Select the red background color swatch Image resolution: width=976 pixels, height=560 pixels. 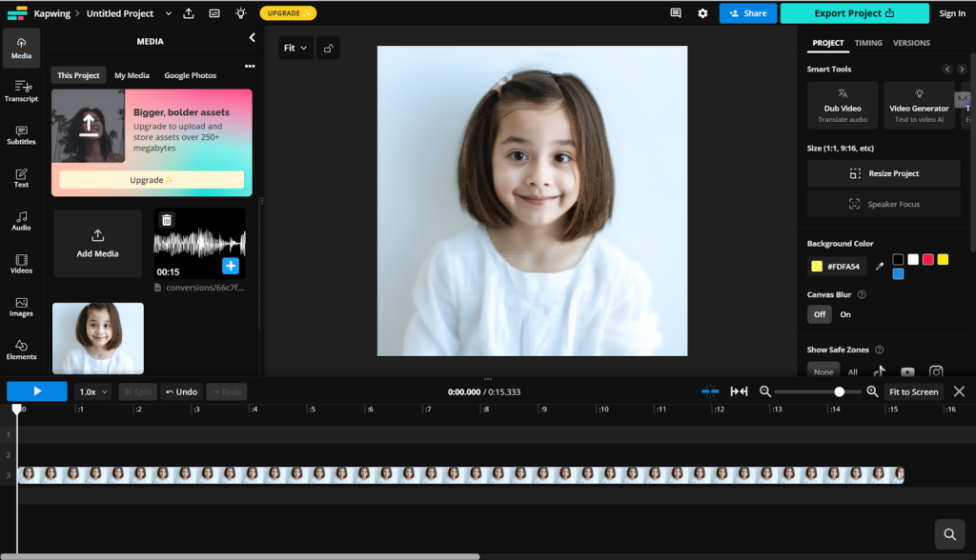point(928,259)
